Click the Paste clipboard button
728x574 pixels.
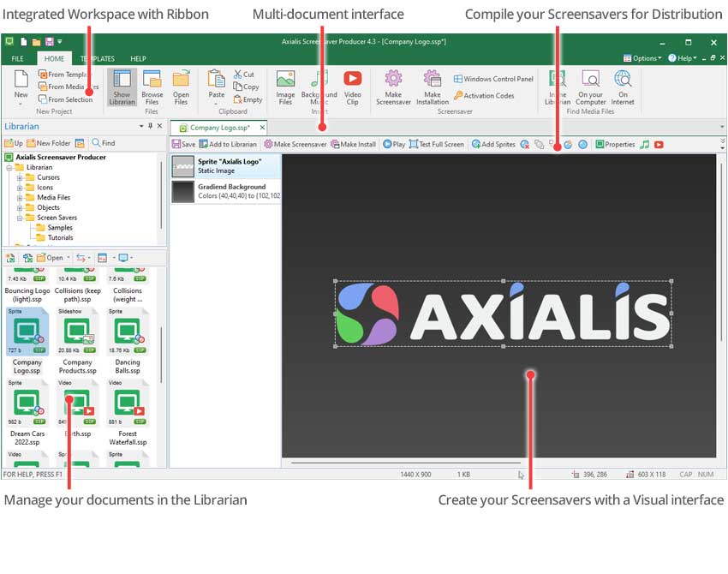pos(217,87)
